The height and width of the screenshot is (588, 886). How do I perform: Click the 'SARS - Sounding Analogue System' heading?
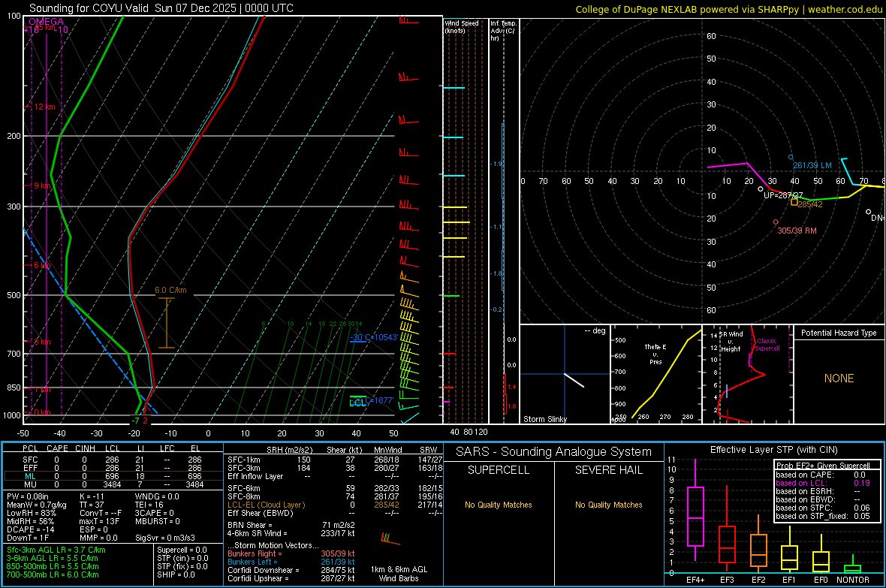coord(553,451)
